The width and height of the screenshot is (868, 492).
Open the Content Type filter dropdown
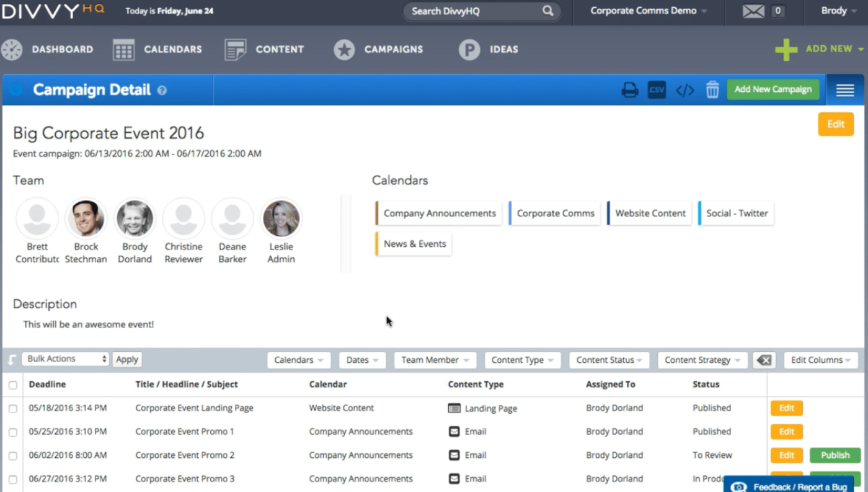click(x=522, y=360)
